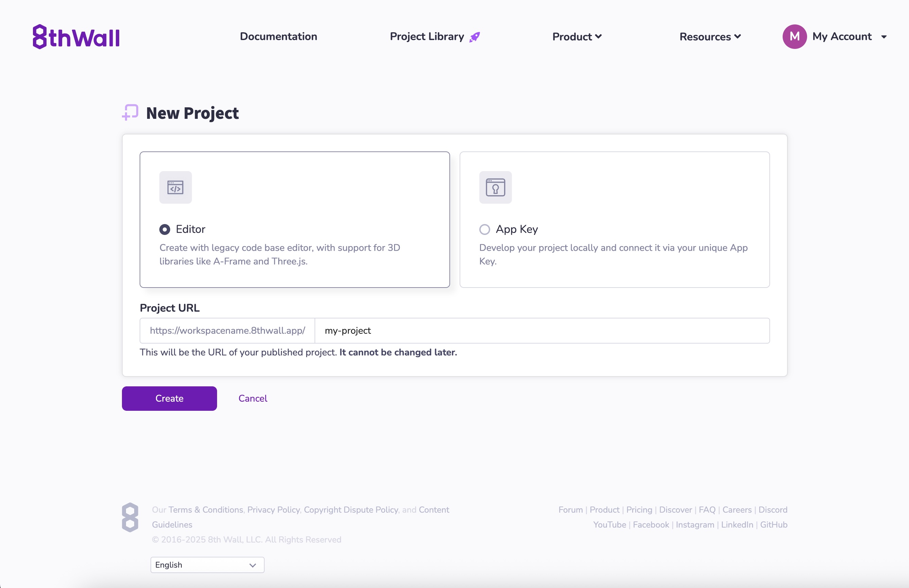Open the Documentation page
This screenshot has height=588, width=909.
tap(279, 36)
